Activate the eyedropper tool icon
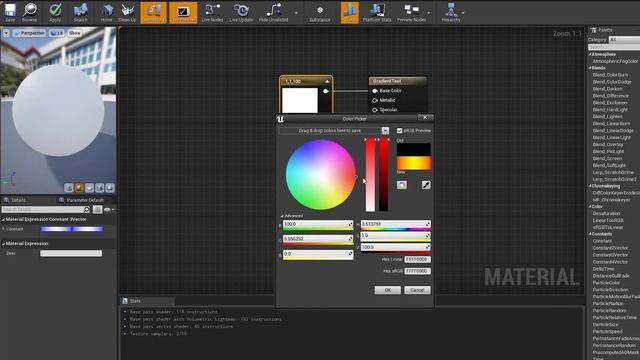Viewport: 640px width, 360px height. [x=426, y=185]
